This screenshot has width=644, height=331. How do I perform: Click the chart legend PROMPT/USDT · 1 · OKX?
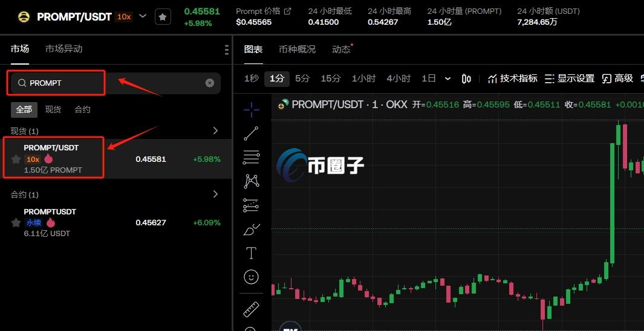pyautogui.click(x=349, y=104)
